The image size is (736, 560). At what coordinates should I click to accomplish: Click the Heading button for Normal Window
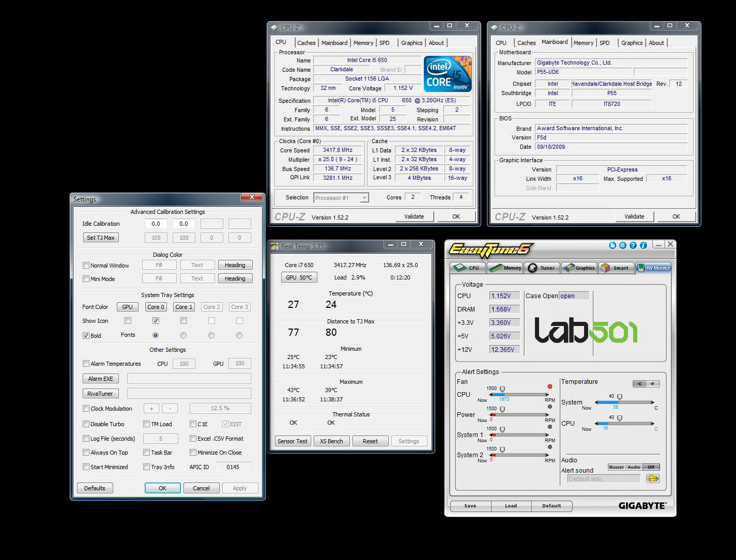tap(235, 265)
